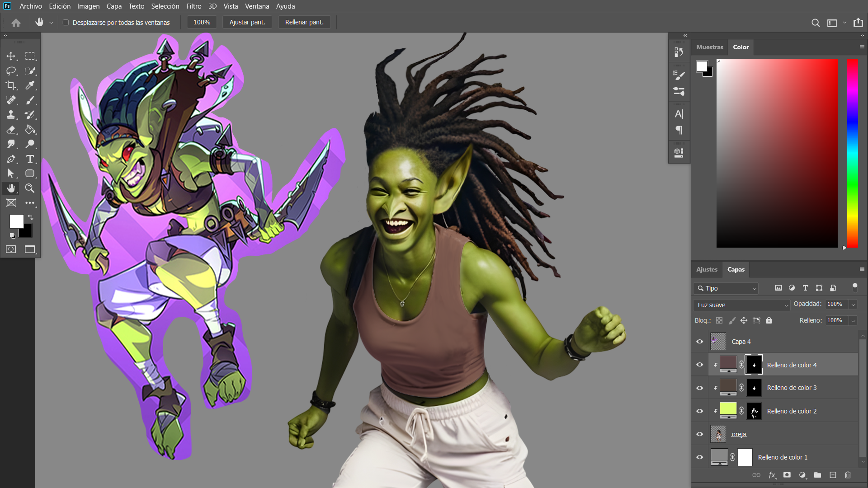
Task: Open the Opacidad slider dropdown arrow
Action: (x=853, y=305)
